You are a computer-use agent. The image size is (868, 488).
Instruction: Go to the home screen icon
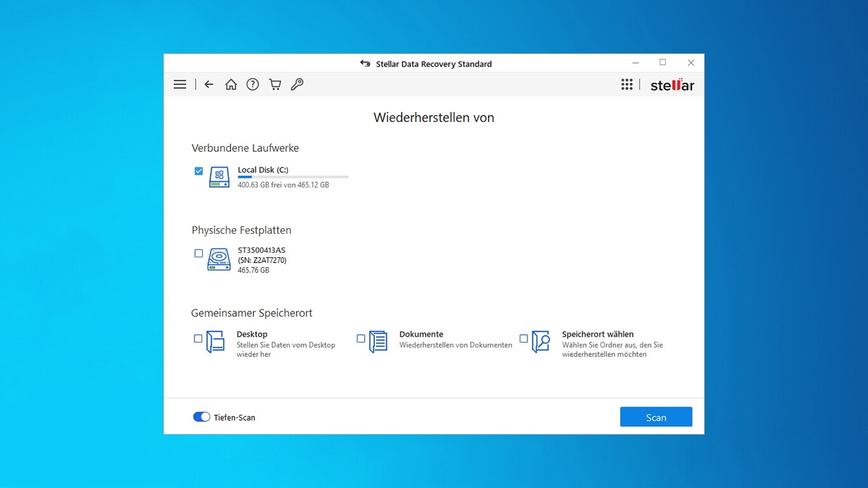click(x=231, y=85)
